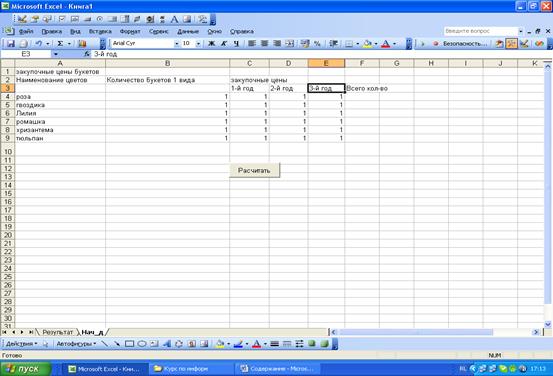
Task: Toggle bold Ж formatting
Action: click(x=211, y=44)
